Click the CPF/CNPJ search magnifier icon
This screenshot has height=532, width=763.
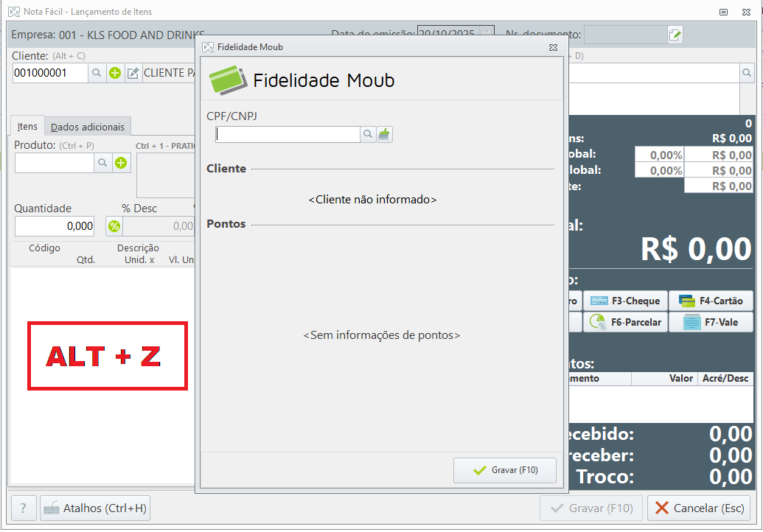click(x=368, y=134)
